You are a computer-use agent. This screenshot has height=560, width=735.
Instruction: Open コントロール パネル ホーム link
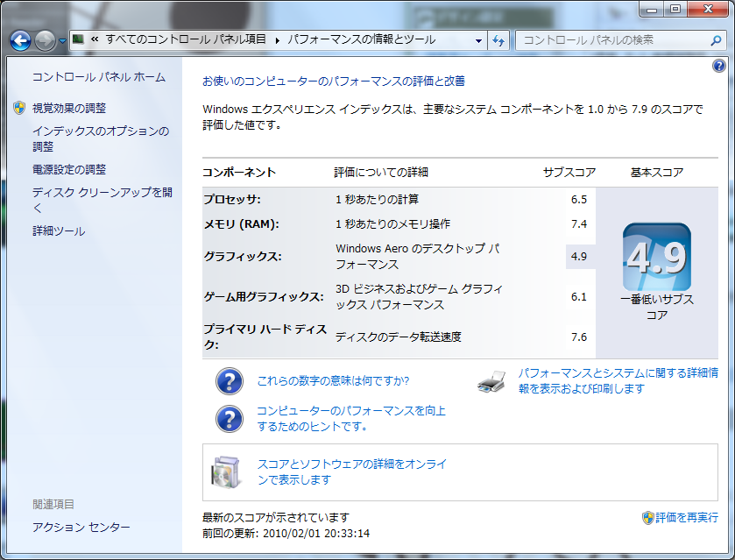pos(99,77)
